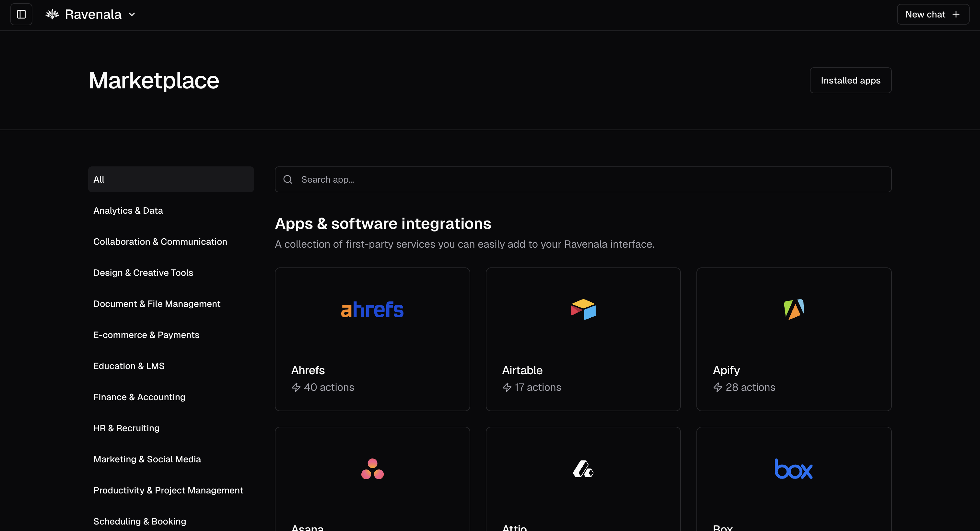Screen dimensions: 980x531
Task: Click the plus icon in New chat
Action: point(956,15)
